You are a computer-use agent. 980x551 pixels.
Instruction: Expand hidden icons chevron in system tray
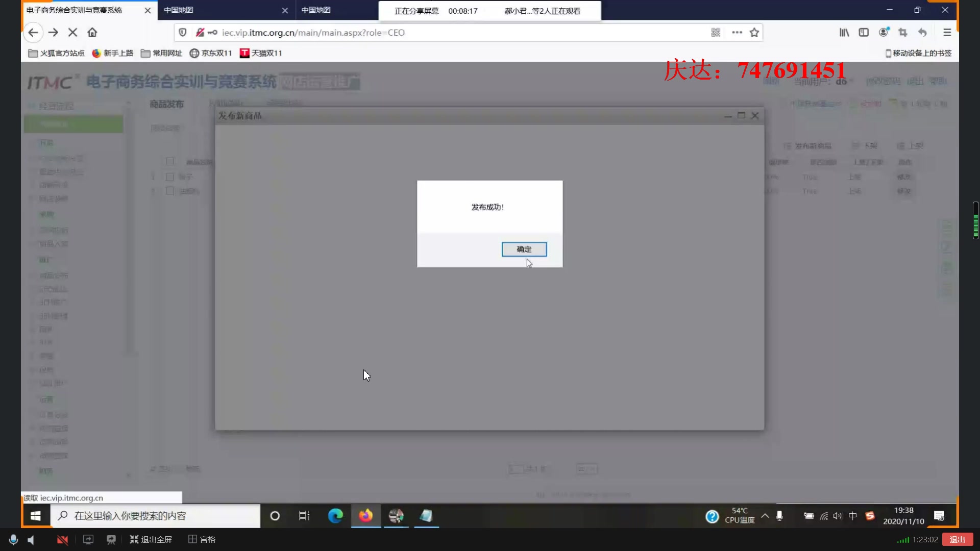[x=765, y=516]
